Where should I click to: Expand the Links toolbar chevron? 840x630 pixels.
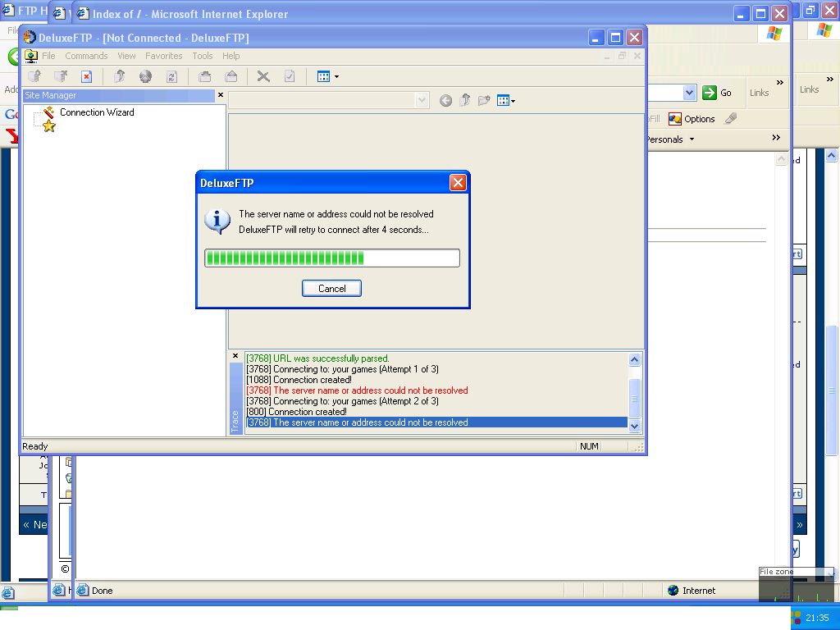[778, 83]
